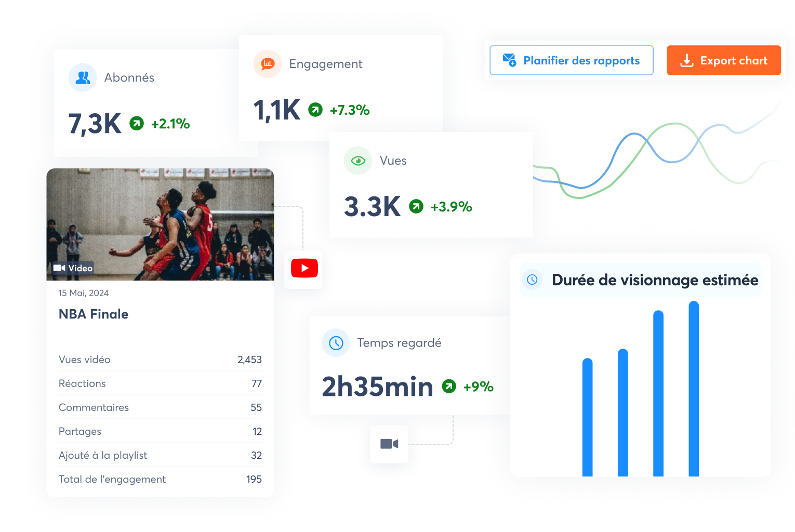Viewport: 795px width, 532px height.
Task: Click the green trend arrow beside 2h35min
Action: tap(449, 387)
